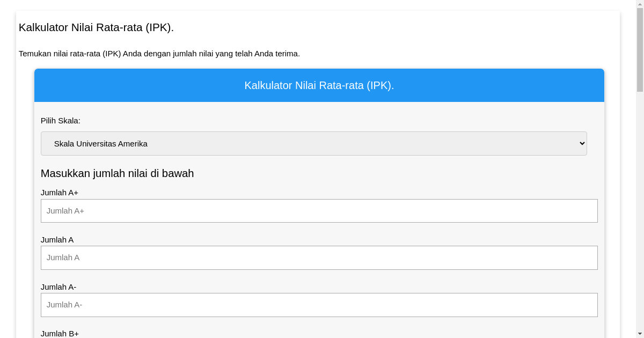Click the 'Jumlah A-' field label
The width and height of the screenshot is (644, 338).
coord(58,287)
